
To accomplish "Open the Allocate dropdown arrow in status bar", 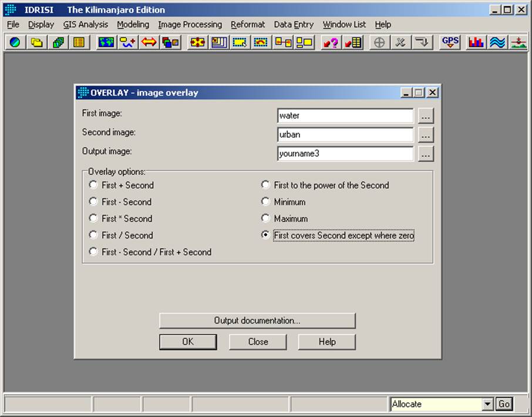I will [x=487, y=404].
